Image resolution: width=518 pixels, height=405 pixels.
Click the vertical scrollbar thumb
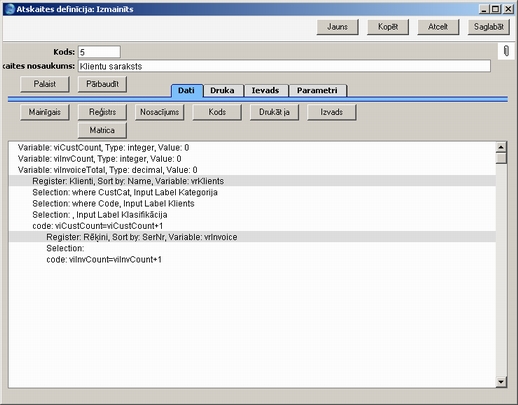501,158
